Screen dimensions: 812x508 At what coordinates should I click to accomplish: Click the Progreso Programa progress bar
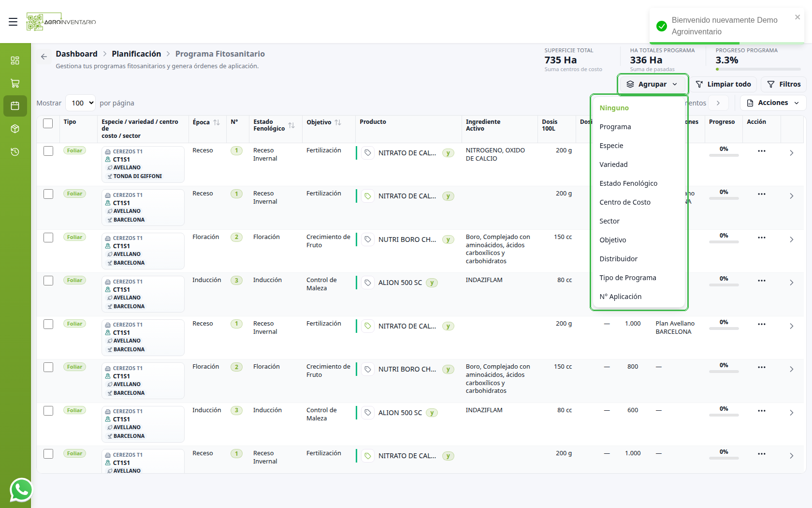pyautogui.click(x=758, y=69)
